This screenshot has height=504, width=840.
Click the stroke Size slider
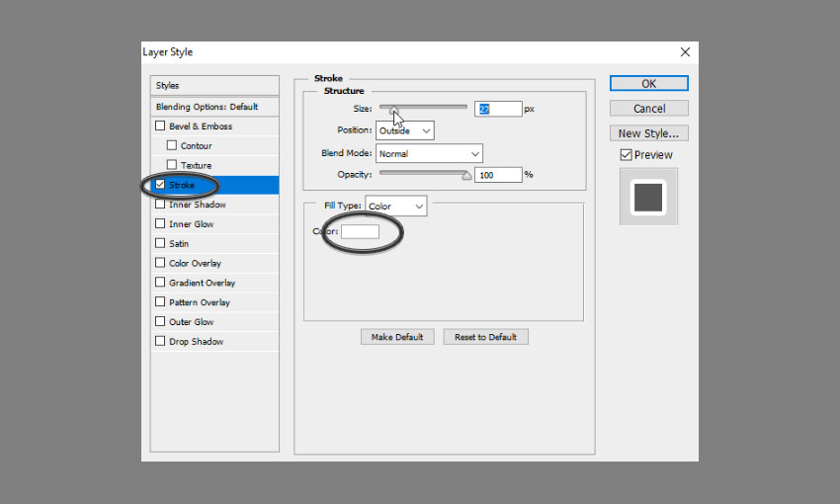(x=423, y=107)
